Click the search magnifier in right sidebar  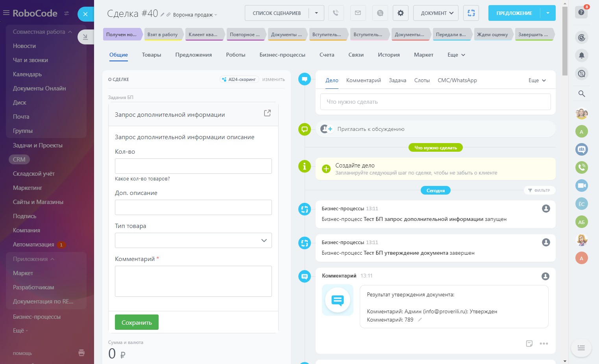pyautogui.click(x=581, y=94)
